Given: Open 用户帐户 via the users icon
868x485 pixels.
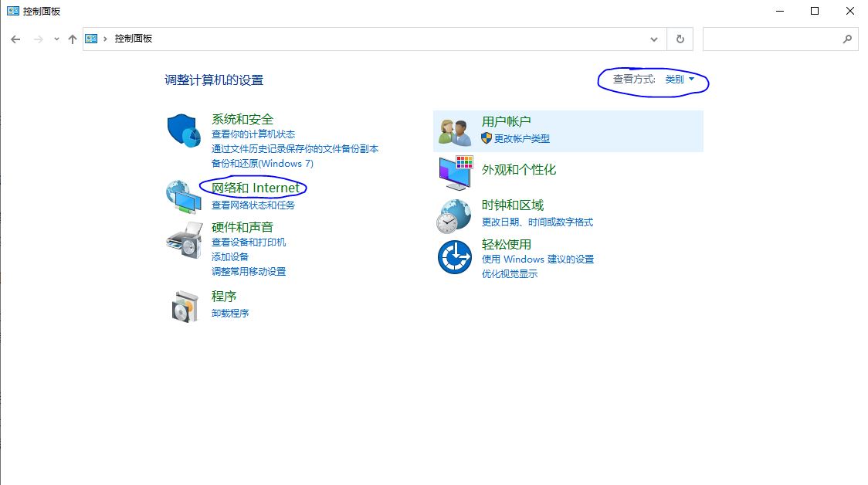Looking at the screenshot, I should click(453, 131).
